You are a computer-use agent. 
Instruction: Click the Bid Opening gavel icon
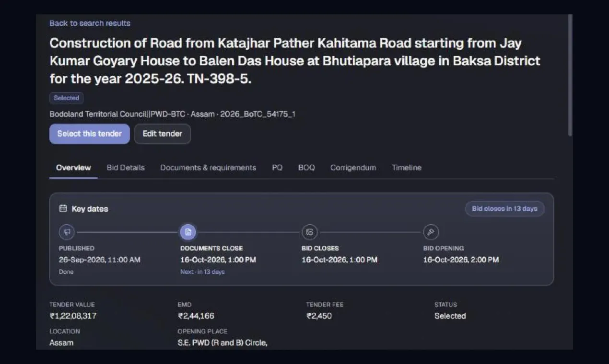(431, 232)
